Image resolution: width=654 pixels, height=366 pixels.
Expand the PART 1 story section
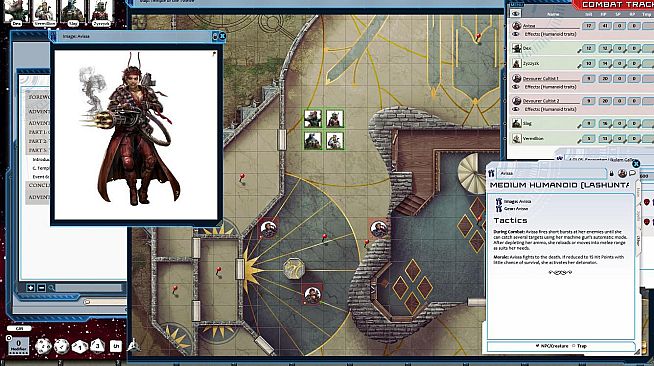pyautogui.click(x=39, y=132)
